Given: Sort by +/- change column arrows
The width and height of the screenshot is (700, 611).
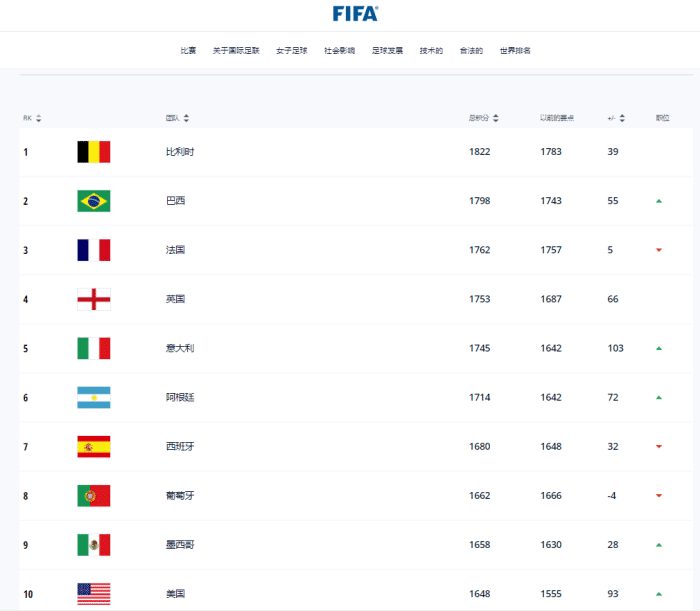Looking at the screenshot, I should [623, 118].
